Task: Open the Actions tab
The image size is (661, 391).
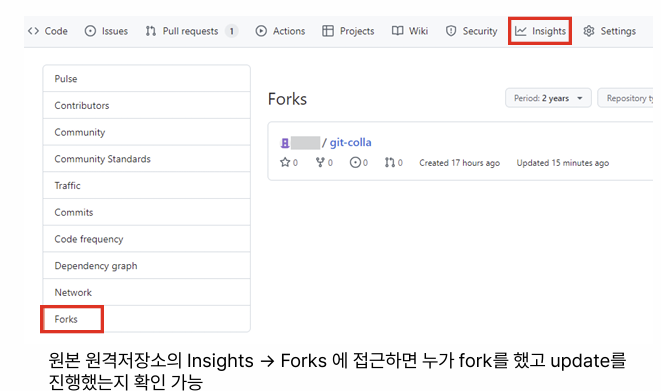Action: click(280, 31)
